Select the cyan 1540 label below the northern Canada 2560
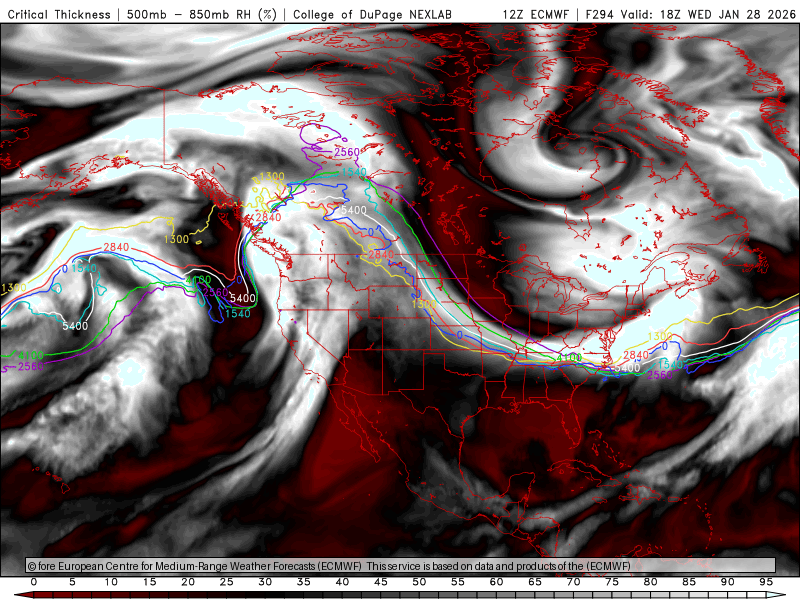Viewport: 800px width, 600px height. 354,172
